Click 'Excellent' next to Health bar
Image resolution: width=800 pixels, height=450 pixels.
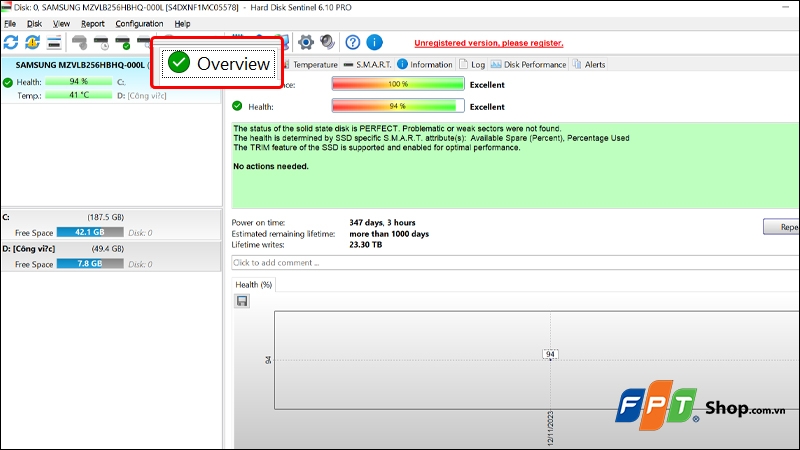click(x=487, y=107)
